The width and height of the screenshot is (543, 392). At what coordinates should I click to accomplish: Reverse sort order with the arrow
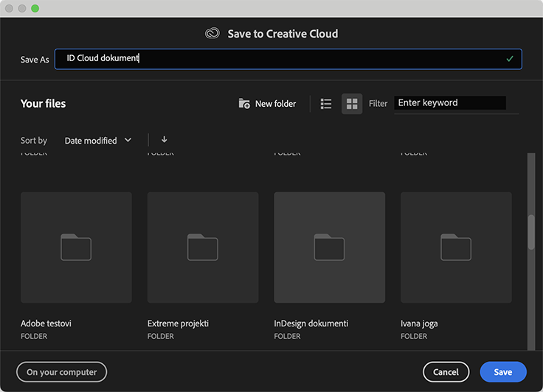(164, 140)
